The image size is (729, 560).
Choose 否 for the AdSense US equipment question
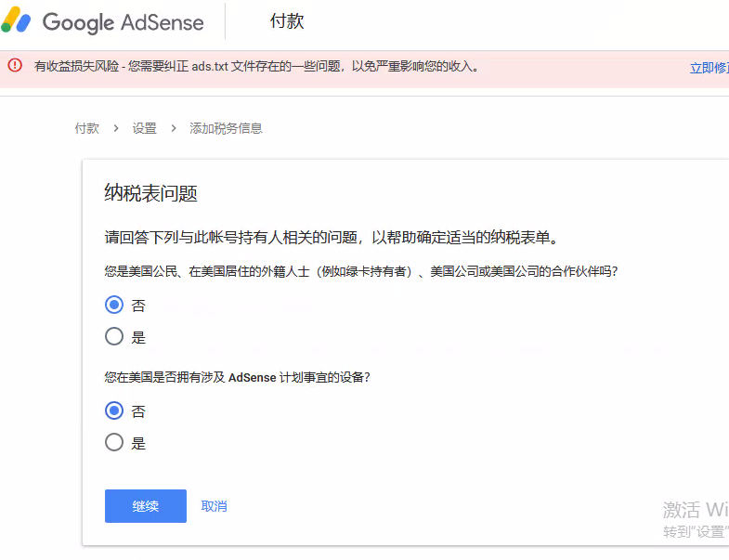click(x=114, y=410)
